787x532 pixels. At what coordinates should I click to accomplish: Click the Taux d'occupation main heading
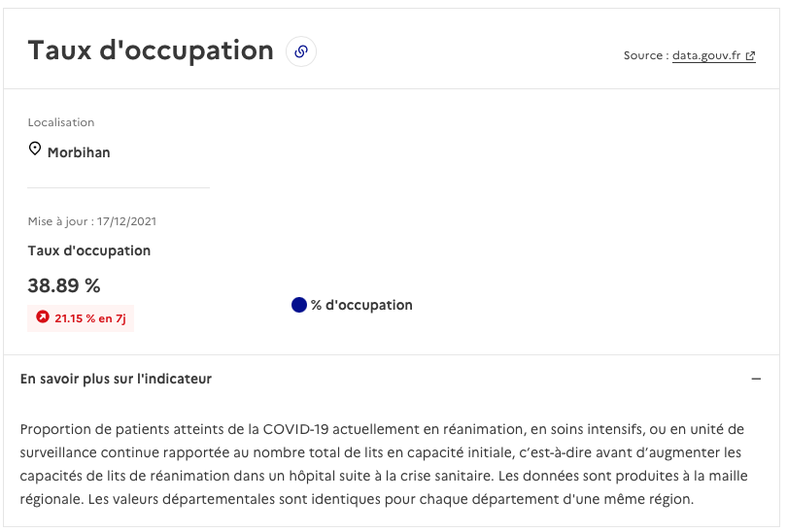151,50
